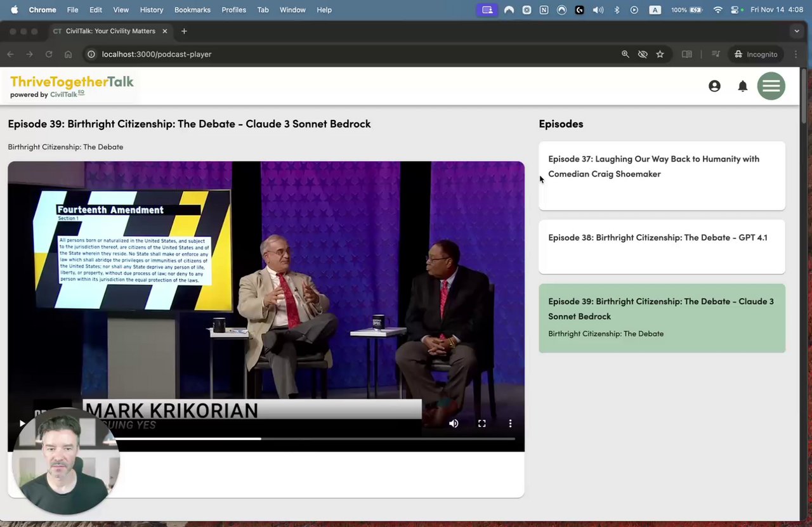Open the History menu
The image size is (812, 527).
click(x=152, y=10)
